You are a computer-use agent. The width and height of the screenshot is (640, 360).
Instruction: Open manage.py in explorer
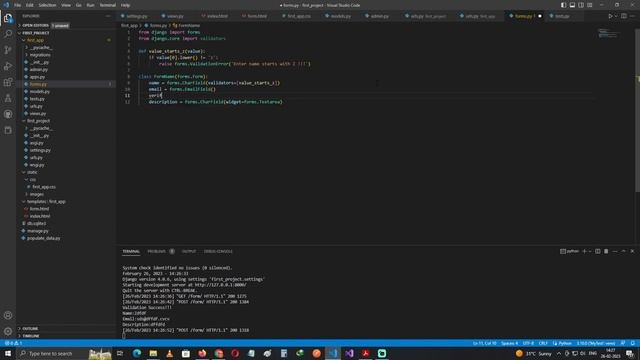38,231
